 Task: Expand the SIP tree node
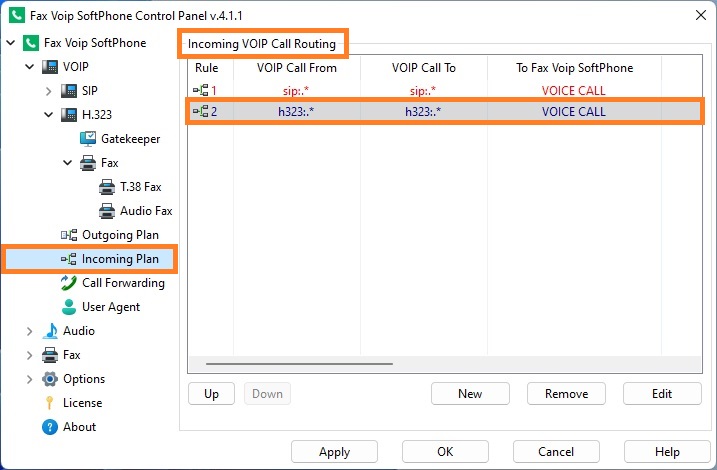pos(48,91)
